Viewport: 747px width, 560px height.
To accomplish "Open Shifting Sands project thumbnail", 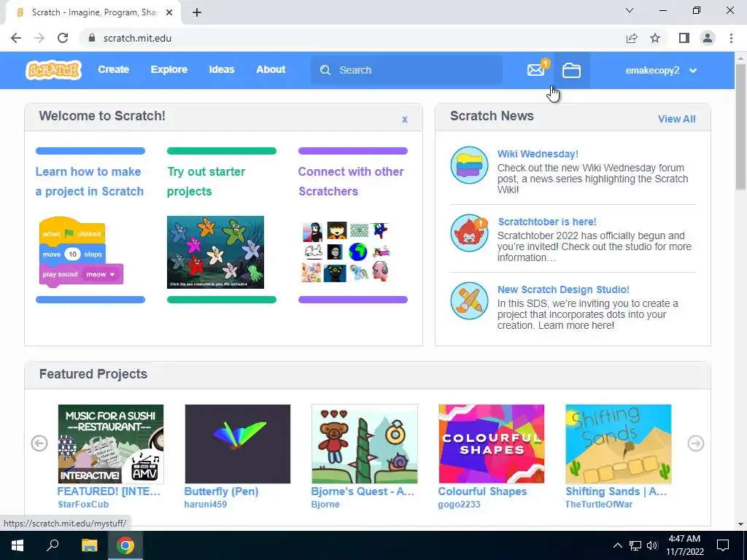I will [619, 444].
